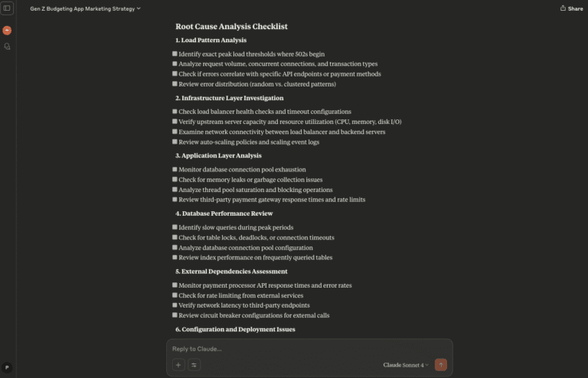Toggle the sidebar panel icon

click(7, 8)
